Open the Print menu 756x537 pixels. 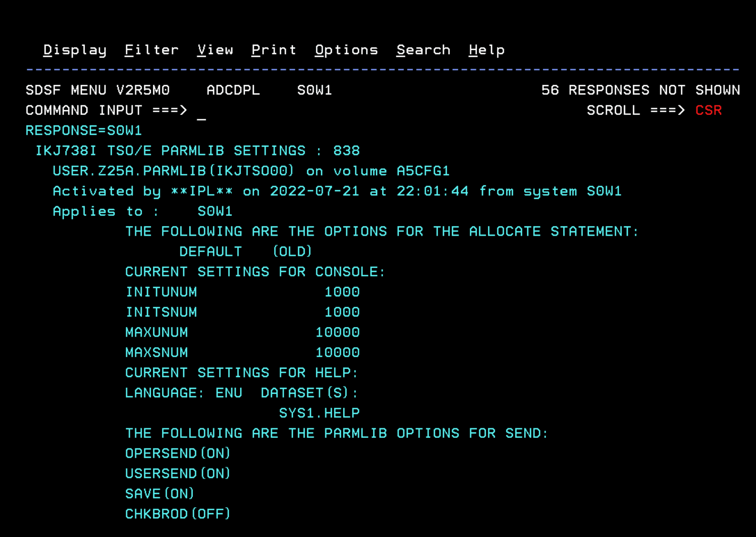[274, 49]
